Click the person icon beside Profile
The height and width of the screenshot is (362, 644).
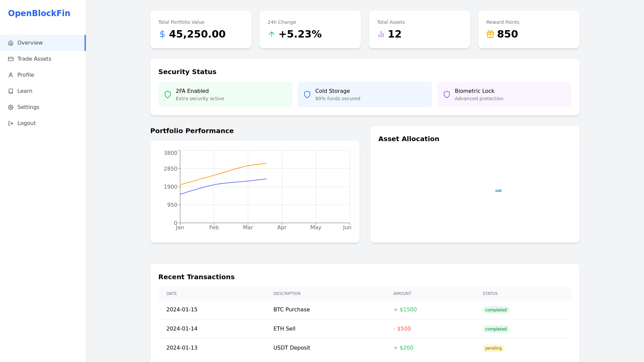pos(11,75)
